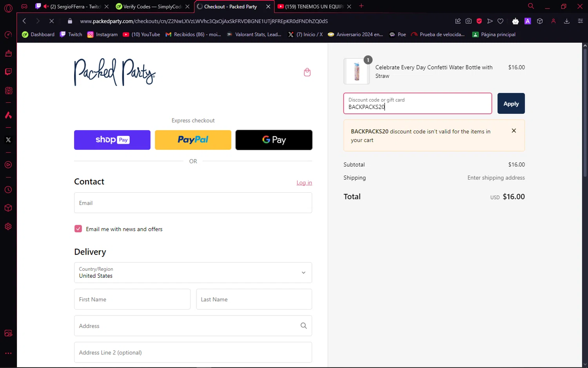Open downloads arrow icon

[567, 21]
